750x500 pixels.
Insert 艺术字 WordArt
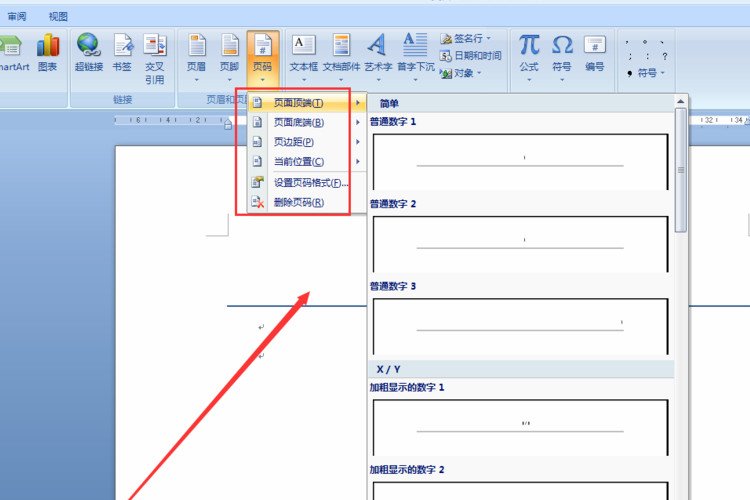point(378,57)
